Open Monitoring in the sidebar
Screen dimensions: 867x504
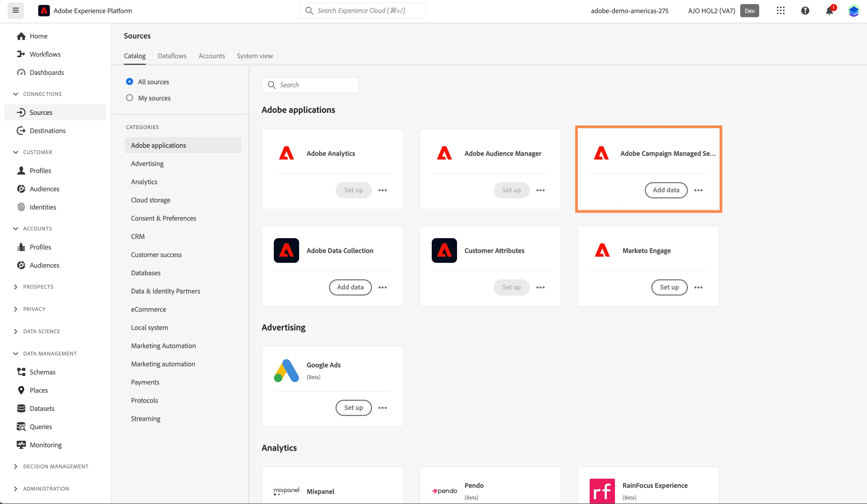[46, 445]
